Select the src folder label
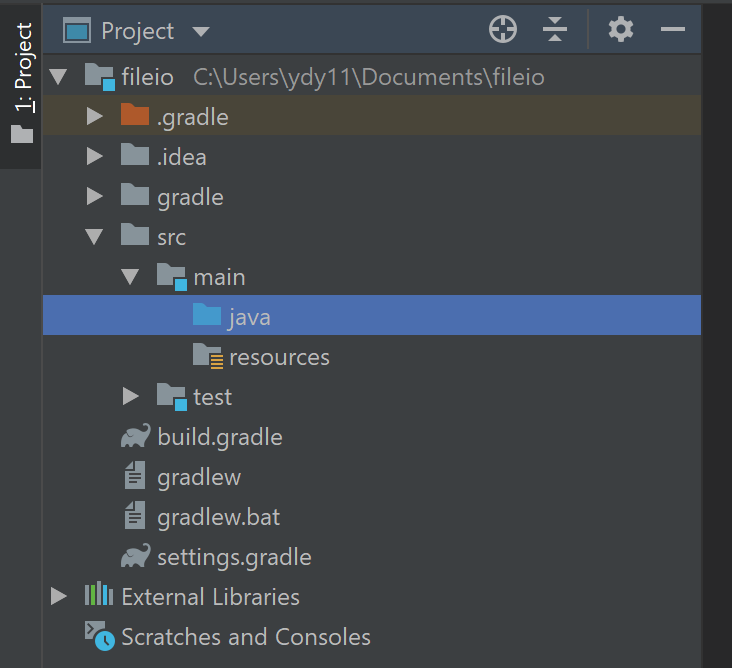This screenshot has height=668, width=732. (x=172, y=238)
